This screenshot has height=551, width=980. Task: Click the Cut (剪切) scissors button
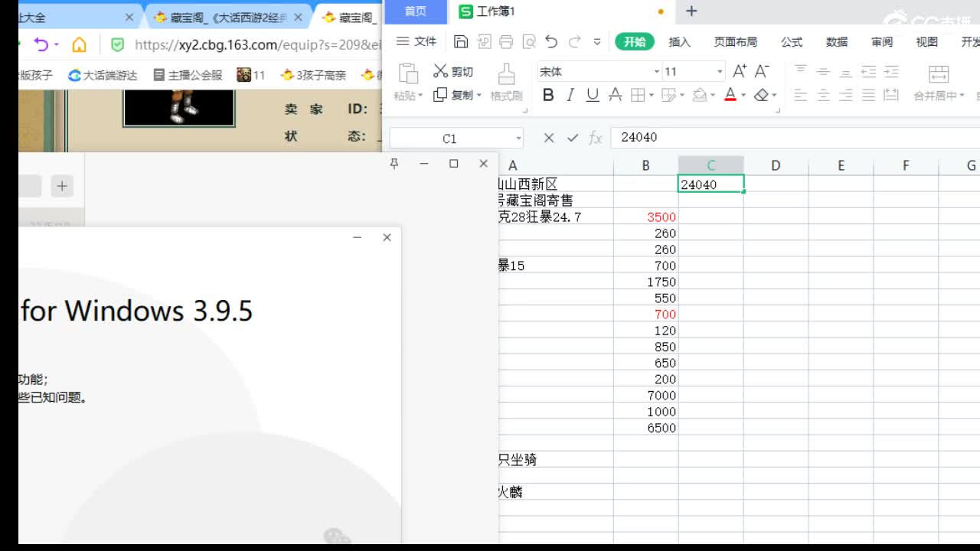pos(453,71)
